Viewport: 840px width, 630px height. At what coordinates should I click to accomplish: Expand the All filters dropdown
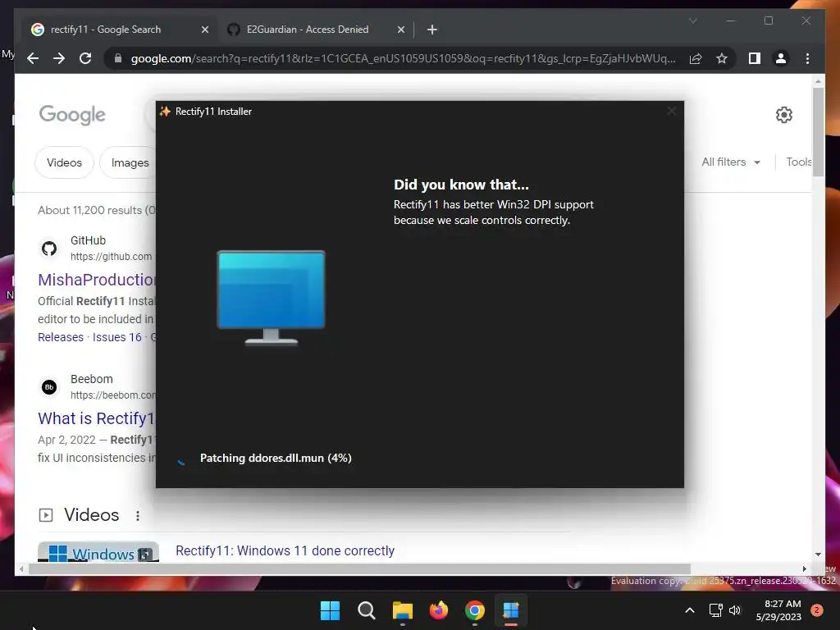pyautogui.click(x=731, y=162)
